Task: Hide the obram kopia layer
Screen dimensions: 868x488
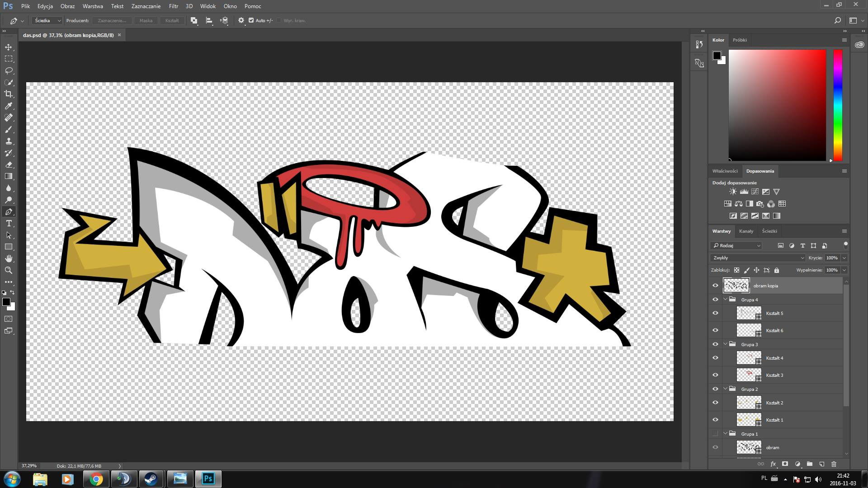Action: click(715, 286)
